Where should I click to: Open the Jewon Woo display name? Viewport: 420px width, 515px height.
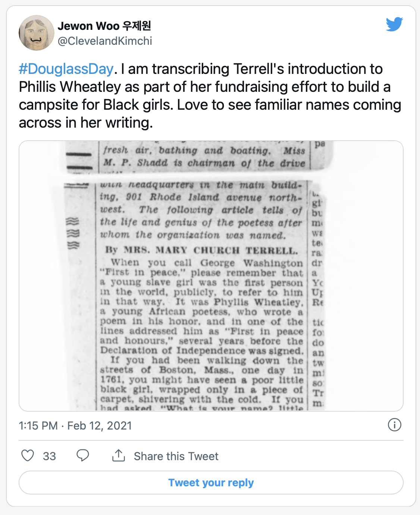coord(88,26)
